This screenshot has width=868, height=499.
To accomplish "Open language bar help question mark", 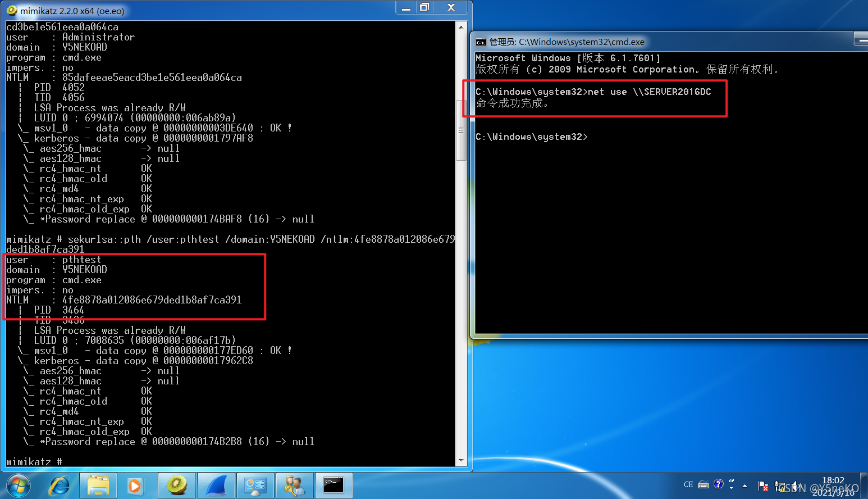I will point(719,484).
